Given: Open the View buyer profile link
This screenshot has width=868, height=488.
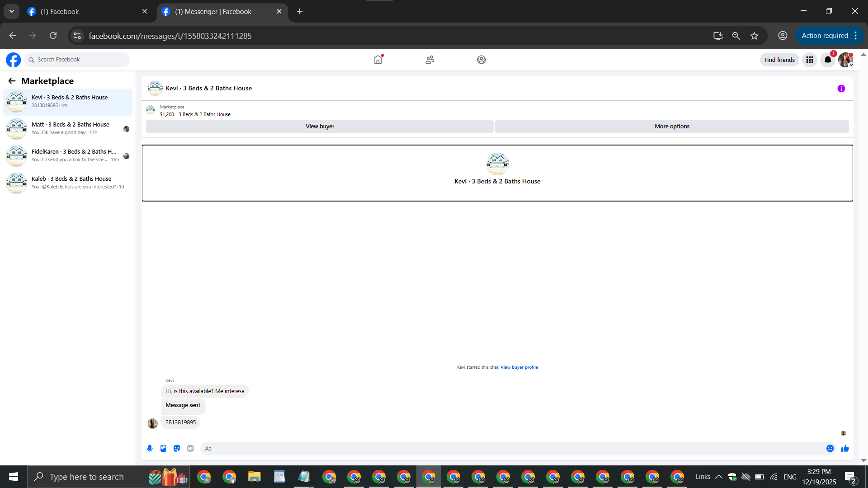Looking at the screenshot, I should pos(519,367).
